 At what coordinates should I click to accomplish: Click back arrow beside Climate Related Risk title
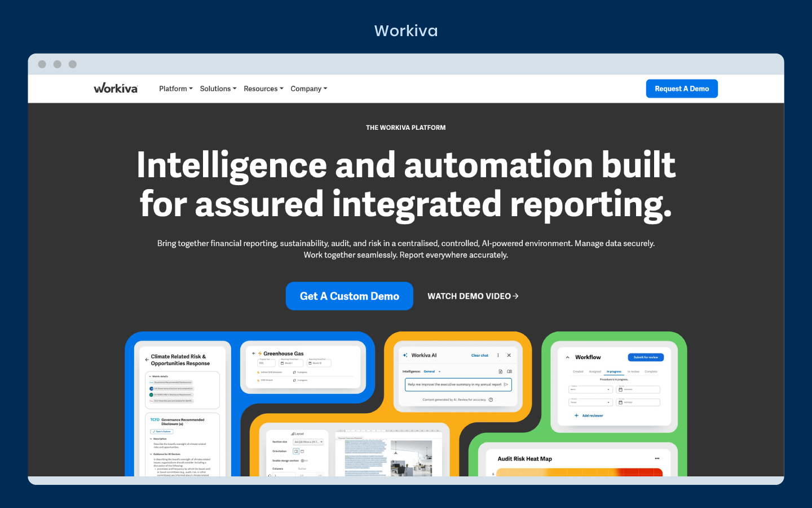pyautogui.click(x=147, y=360)
